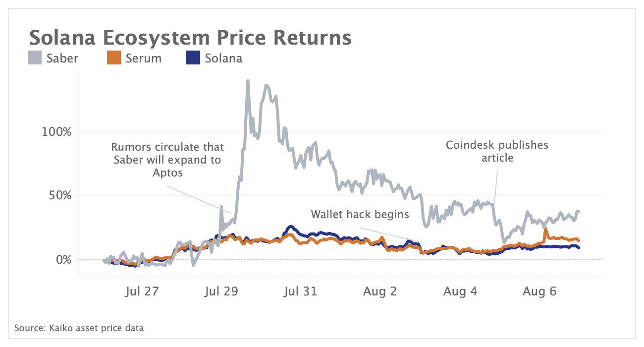The width and height of the screenshot is (644, 347).
Task: Select the Coindesk publishes article annotation
Action: (x=497, y=151)
